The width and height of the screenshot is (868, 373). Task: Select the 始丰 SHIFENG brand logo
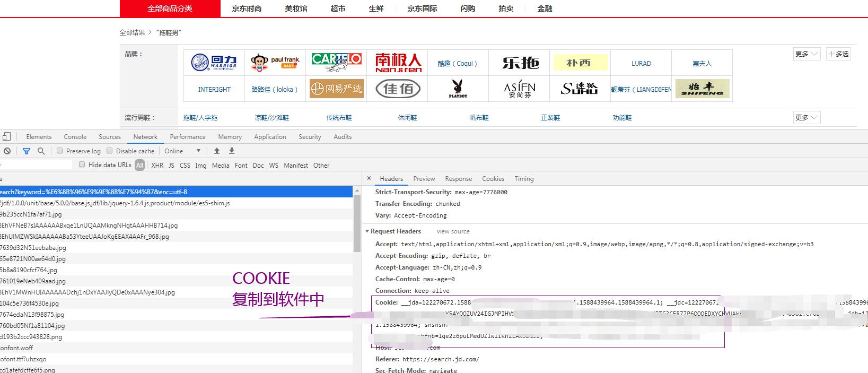click(702, 89)
